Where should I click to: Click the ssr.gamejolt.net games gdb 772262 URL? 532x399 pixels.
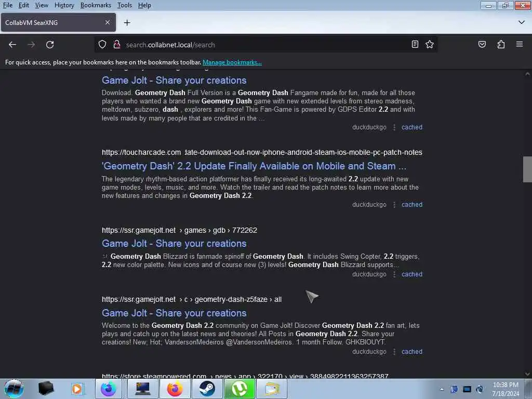(x=179, y=230)
